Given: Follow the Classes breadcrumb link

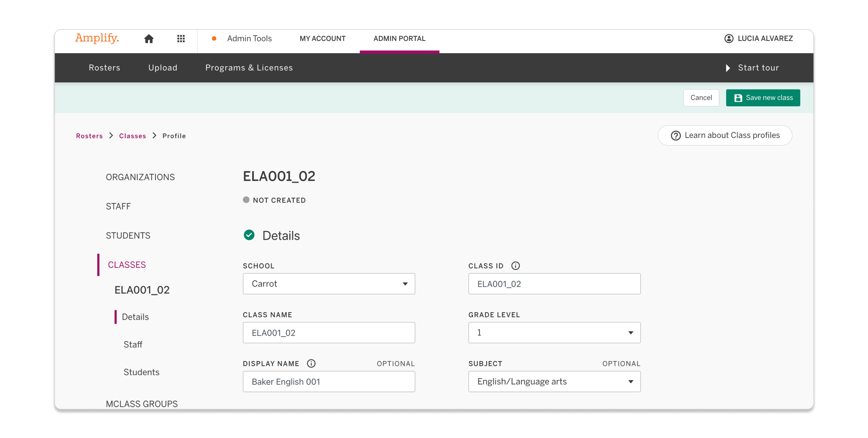Looking at the screenshot, I should coord(133,136).
